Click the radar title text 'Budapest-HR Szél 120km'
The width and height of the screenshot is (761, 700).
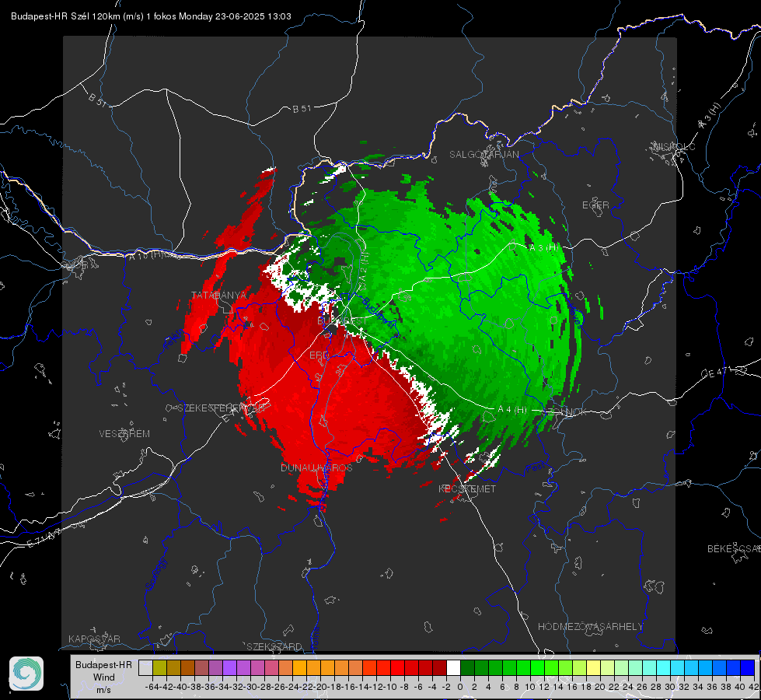[65, 16]
